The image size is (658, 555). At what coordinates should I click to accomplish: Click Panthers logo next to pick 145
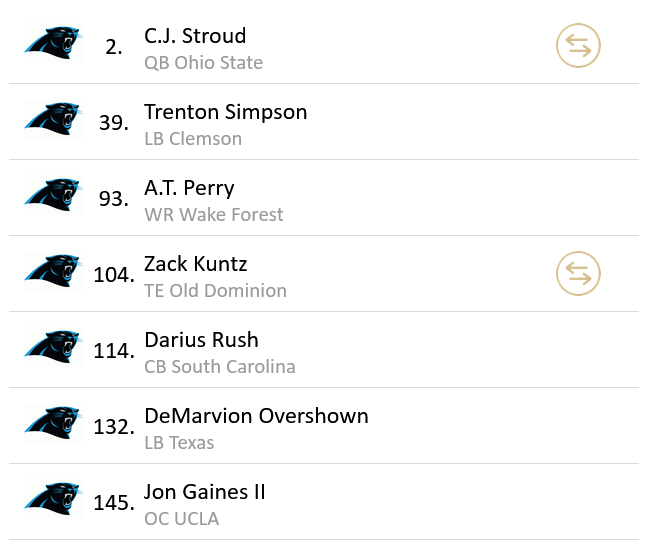[53, 500]
